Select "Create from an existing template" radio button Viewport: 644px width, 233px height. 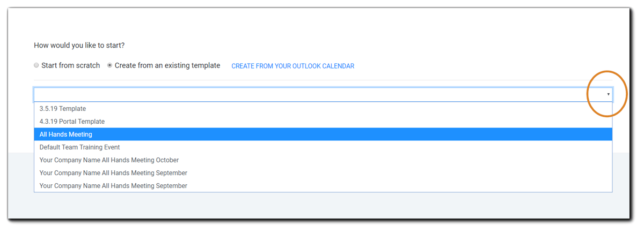110,65
